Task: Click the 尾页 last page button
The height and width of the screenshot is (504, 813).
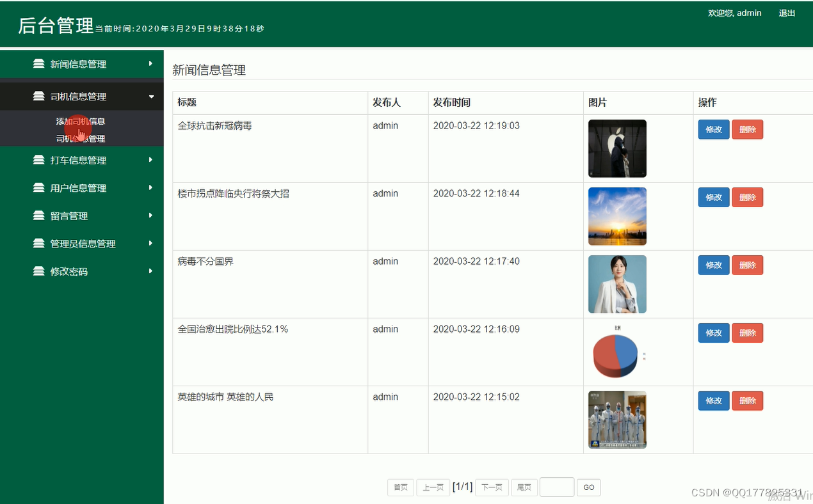Action: pos(524,487)
